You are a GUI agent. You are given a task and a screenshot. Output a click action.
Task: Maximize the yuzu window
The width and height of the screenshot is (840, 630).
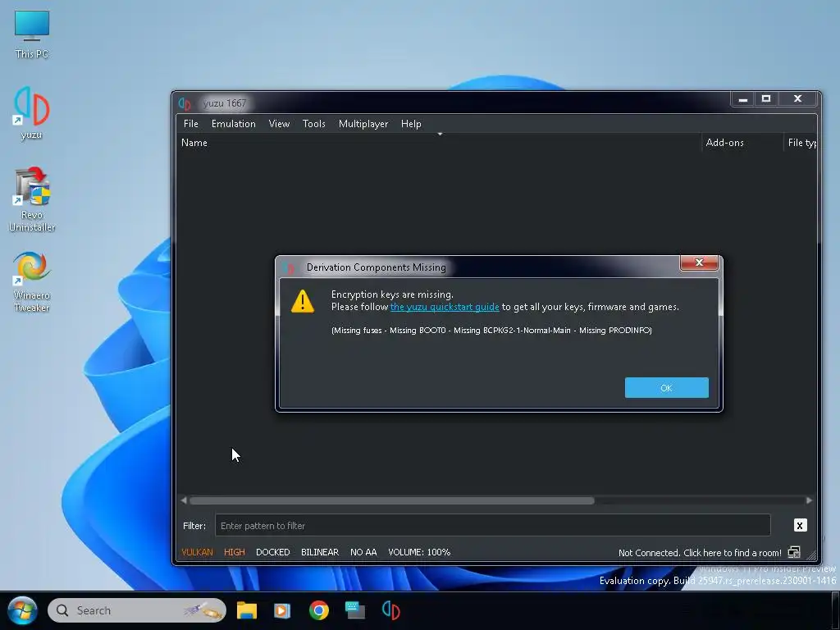(766, 99)
